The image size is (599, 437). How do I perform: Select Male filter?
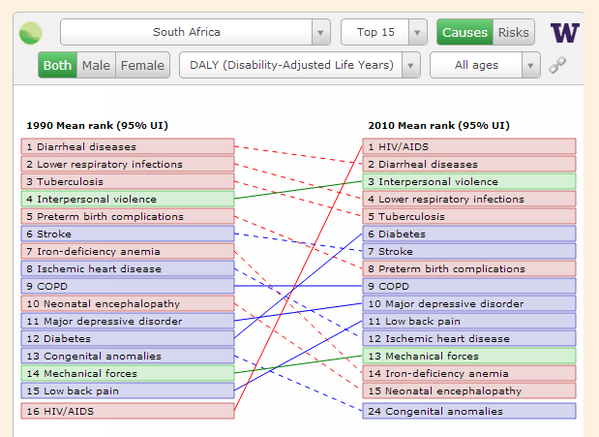tap(96, 65)
